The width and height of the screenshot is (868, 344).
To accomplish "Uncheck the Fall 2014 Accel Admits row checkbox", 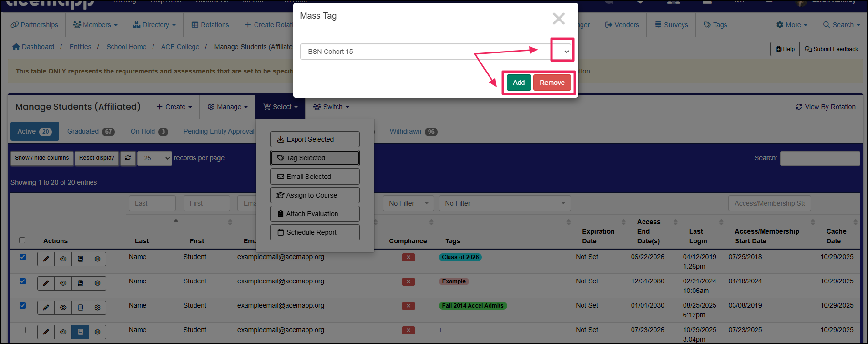I will (x=22, y=305).
